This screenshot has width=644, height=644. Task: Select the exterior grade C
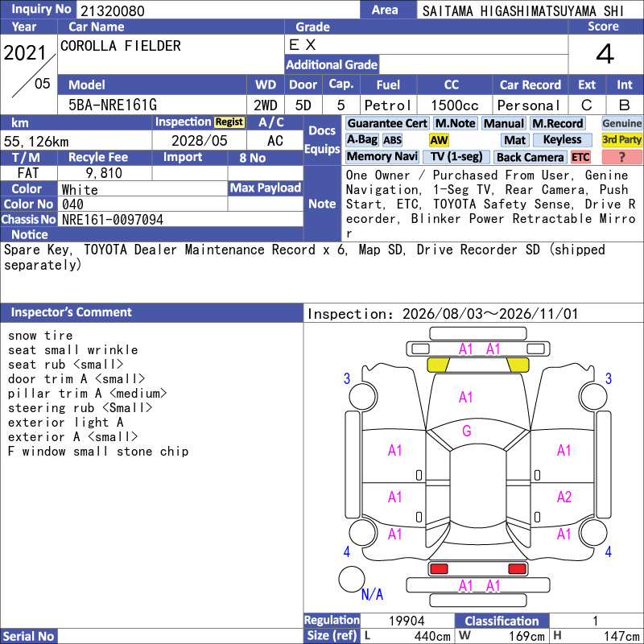[587, 105]
